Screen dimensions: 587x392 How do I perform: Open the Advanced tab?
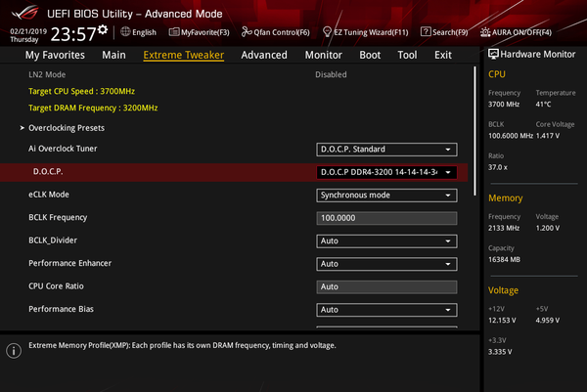[264, 55]
